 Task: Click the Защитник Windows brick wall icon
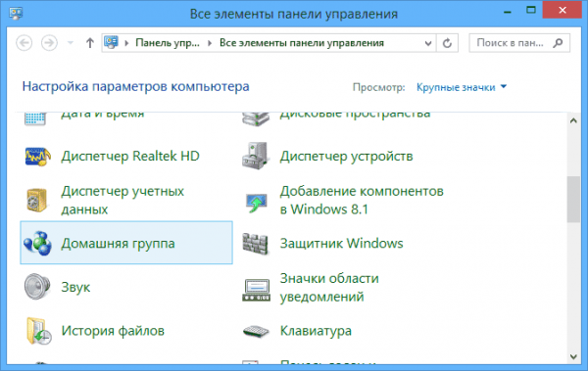coord(256,244)
